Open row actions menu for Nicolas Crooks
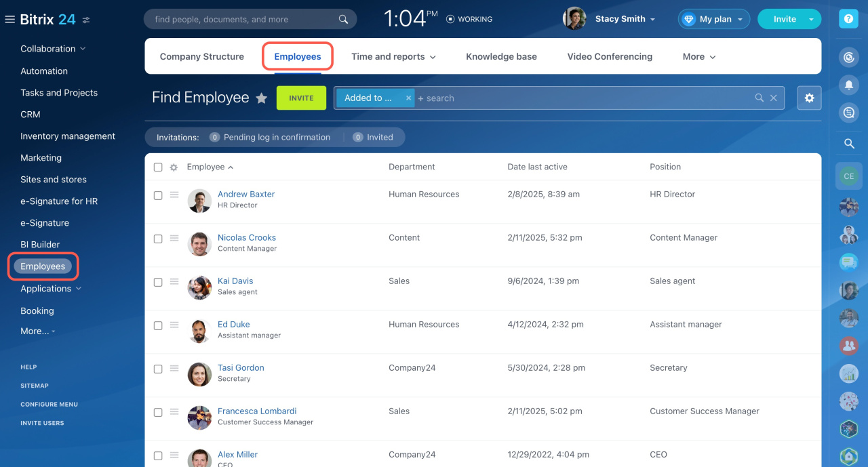 (174, 239)
